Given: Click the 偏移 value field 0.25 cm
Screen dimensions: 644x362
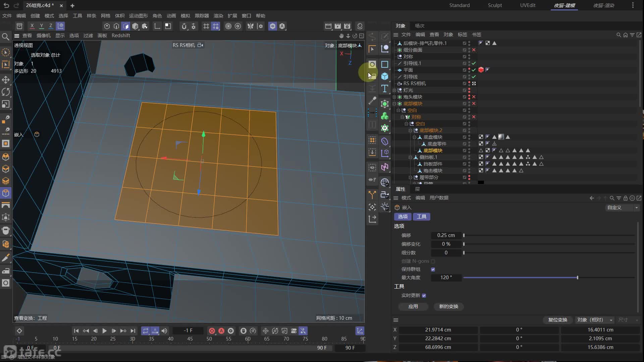Looking at the screenshot, I should [446, 236].
